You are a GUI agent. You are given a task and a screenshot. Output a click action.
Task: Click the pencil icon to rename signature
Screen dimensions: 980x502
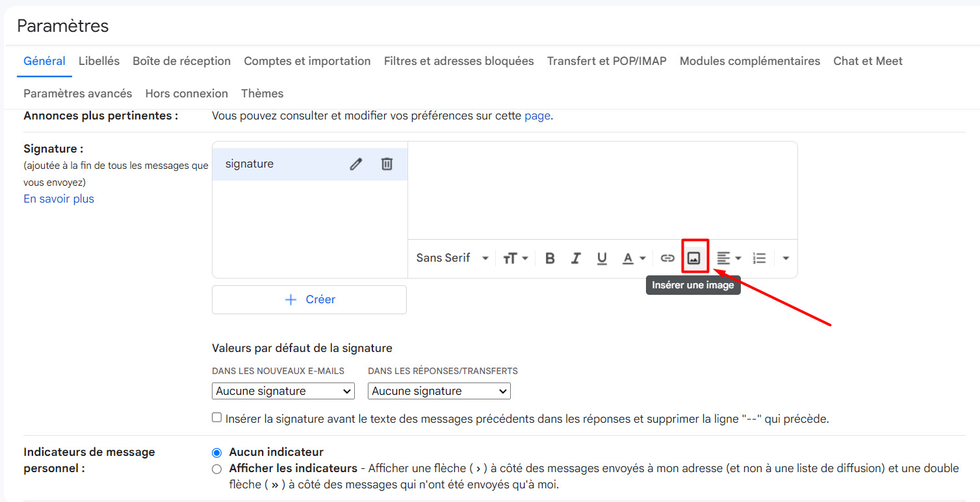pyautogui.click(x=355, y=164)
